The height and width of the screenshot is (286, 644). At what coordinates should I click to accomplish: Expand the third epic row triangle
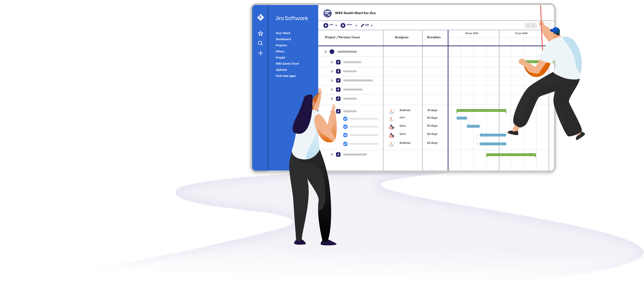[332, 80]
